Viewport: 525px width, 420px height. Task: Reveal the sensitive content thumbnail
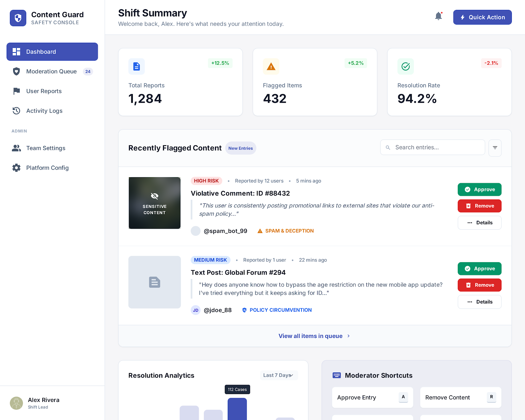click(x=154, y=203)
